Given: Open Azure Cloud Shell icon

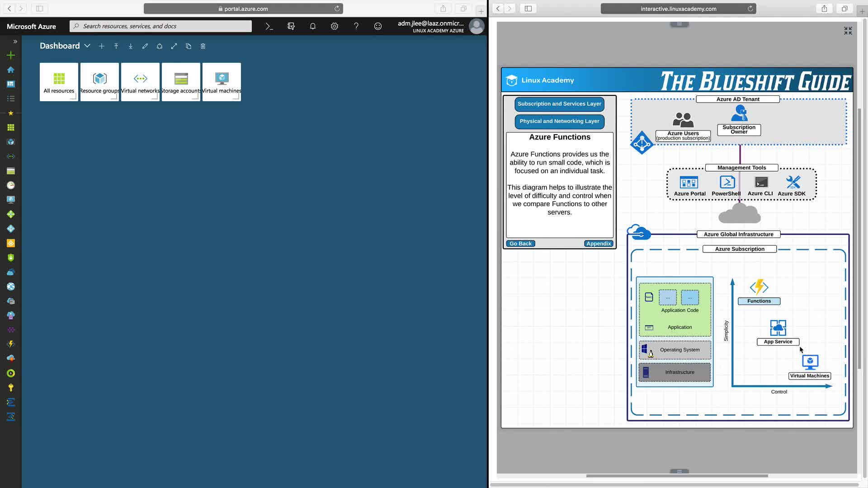Looking at the screenshot, I should coord(269,26).
